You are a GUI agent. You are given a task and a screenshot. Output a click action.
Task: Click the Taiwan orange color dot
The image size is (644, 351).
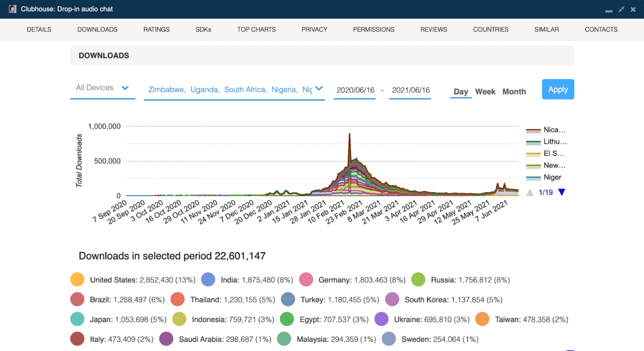point(482,319)
